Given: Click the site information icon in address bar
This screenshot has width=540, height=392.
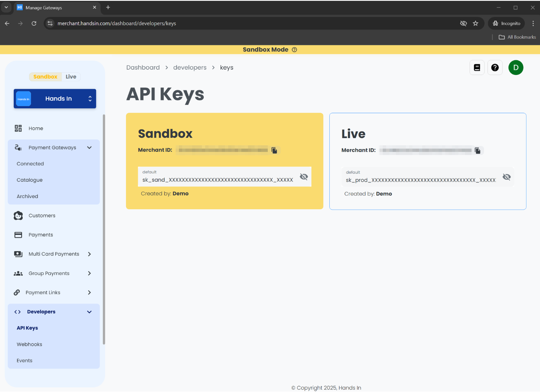Looking at the screenshot, I should point(50,24).
